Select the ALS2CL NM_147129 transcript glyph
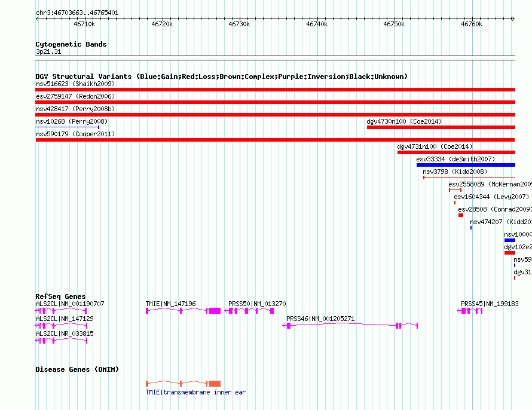Image resolution: width=532 pixels, height=410 pixels. 61,326
